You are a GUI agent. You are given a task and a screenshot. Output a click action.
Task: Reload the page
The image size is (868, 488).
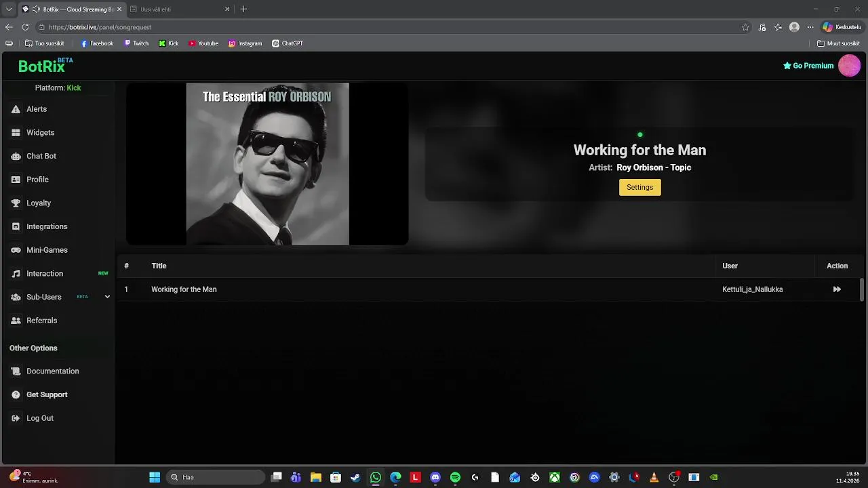(25, 27)
